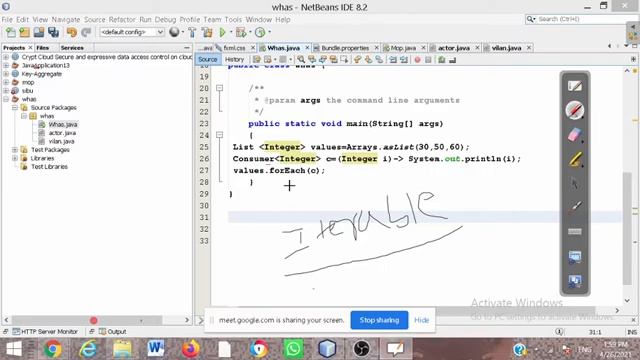Collapse the code fold at line 24
Viewport: 640px width, 360px height.
coord(220,135)
